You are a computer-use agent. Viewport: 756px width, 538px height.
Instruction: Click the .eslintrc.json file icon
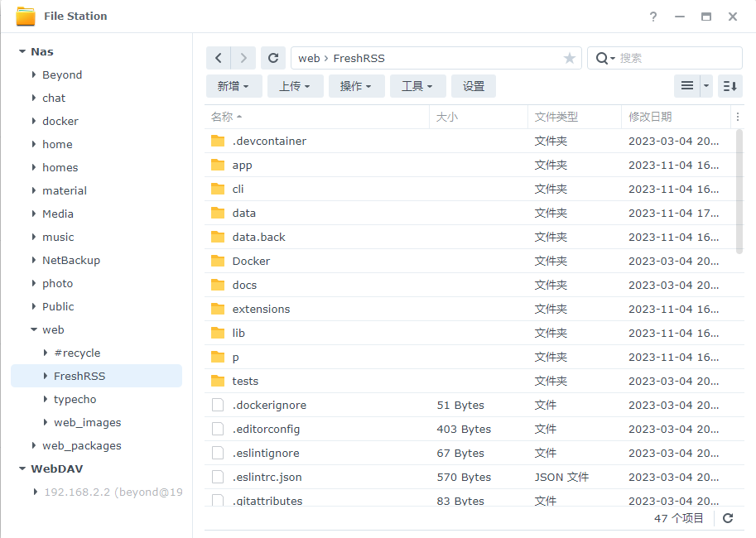(x=218, y=477)
